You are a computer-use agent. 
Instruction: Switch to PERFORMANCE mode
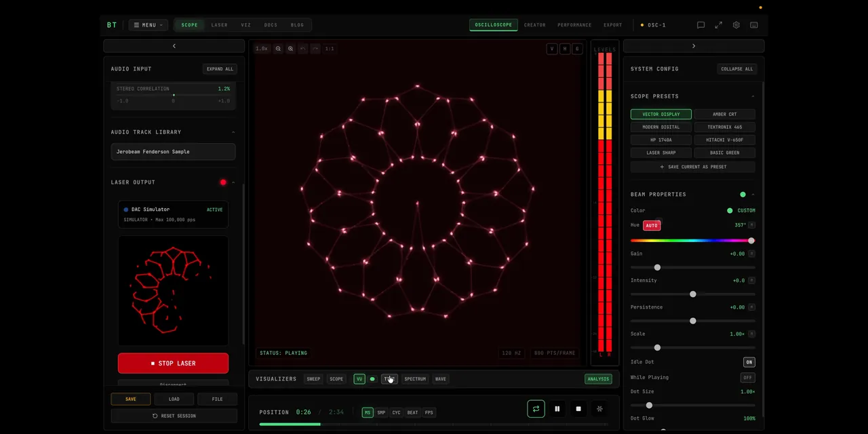[574, 25]
